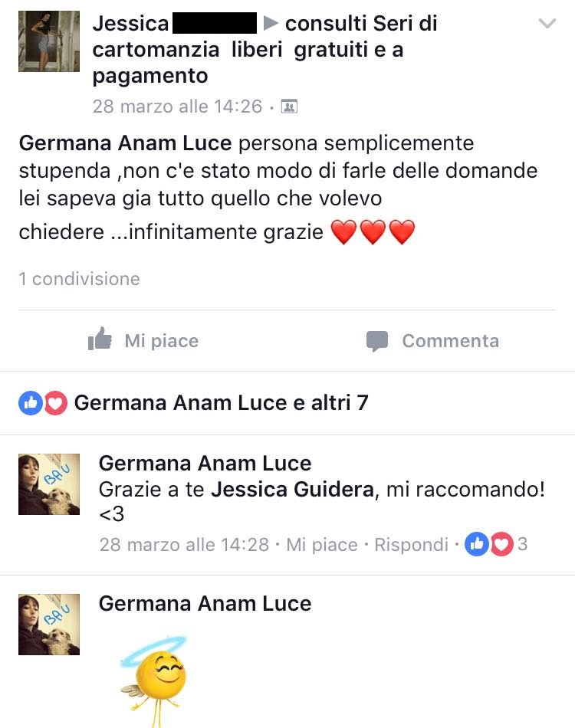
Task: Tap the red heart reaction icon under post
Action: (x=55, y=403)
